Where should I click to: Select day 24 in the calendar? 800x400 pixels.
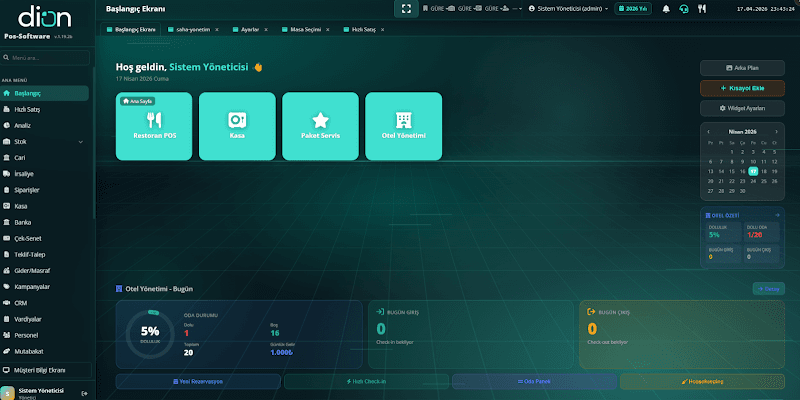click(x=753, y=181)
